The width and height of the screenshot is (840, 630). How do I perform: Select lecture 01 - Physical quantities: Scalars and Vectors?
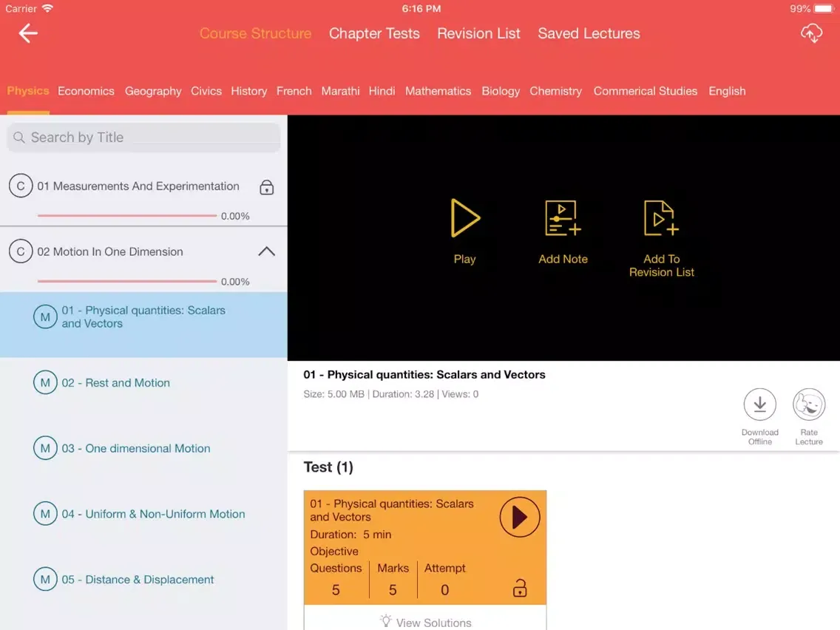[143, 324]
